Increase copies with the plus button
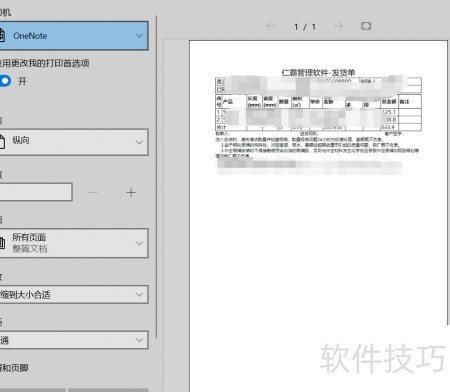 [131, 192]
